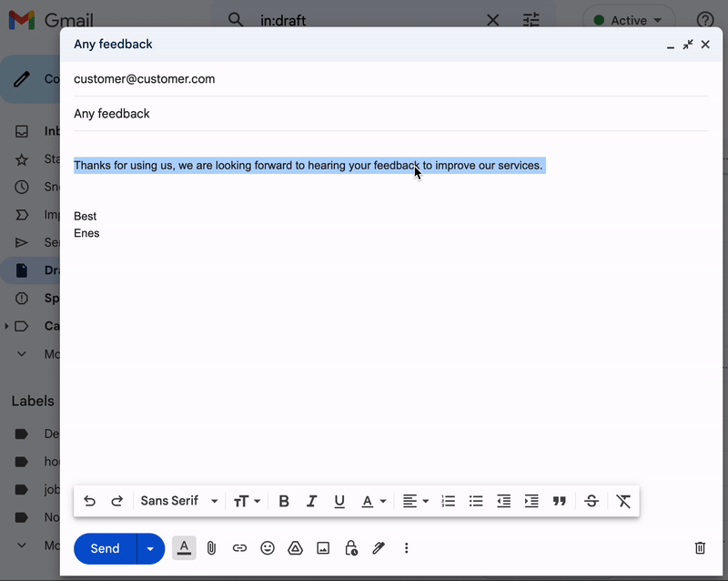This screenshot has height=581, width=728.
Task: Remove formatting from the selection
Action: (x=623, y=501)
